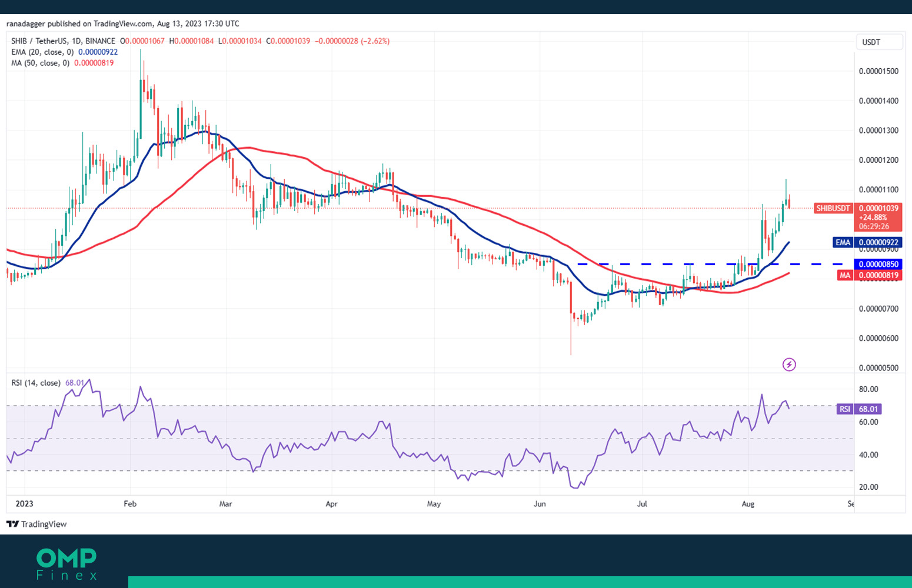Click the 68.01 RSI axis value

[x=868, y=409]
